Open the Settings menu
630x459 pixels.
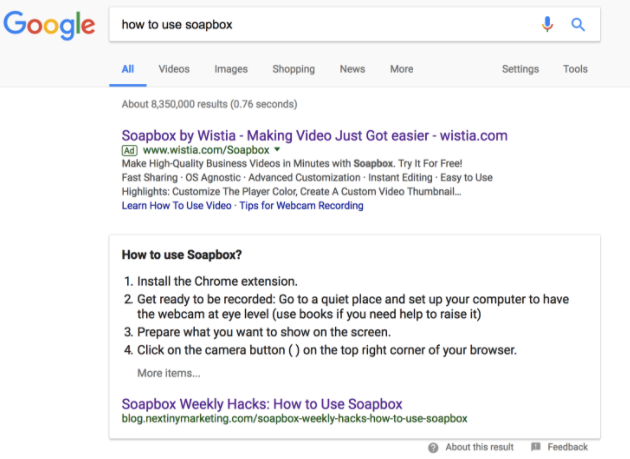pos(520,69)
